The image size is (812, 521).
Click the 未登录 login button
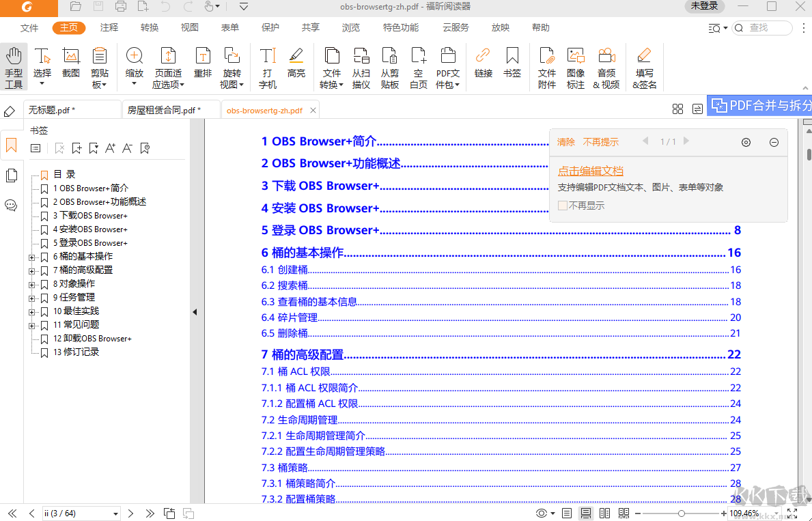(704, 6)
